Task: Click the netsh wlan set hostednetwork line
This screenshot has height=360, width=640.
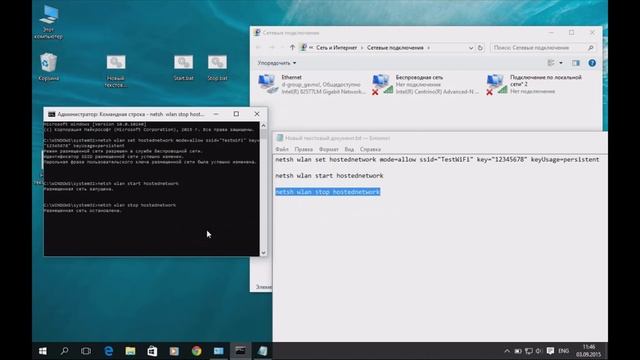Action: (x=437, y=160)
